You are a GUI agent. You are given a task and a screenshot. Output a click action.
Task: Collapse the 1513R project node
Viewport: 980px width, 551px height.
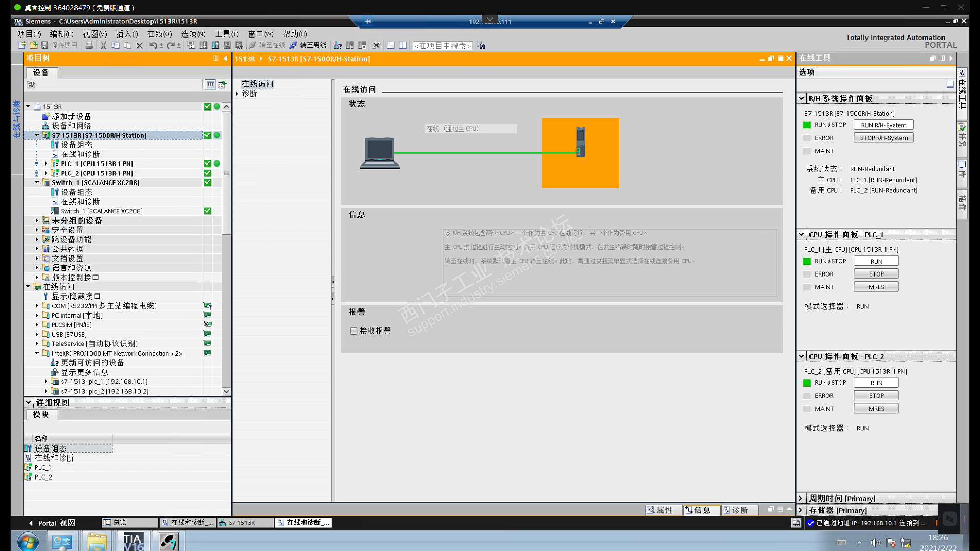28,106
